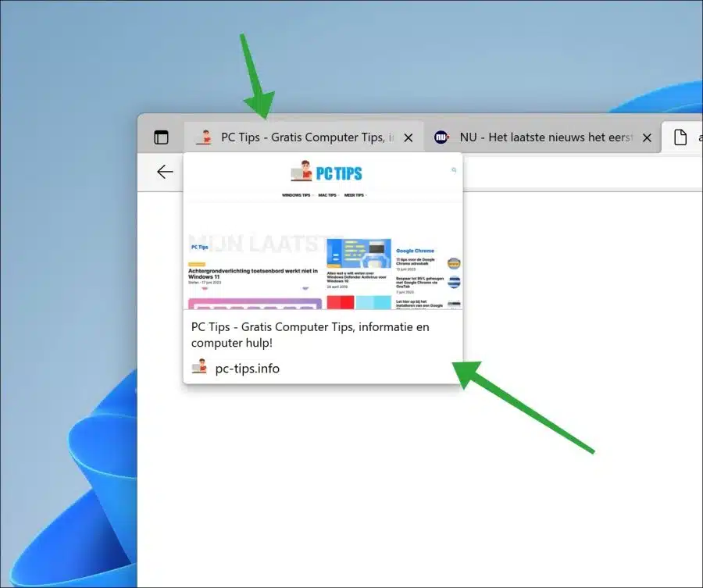This screenshot has width=703, height=588.
Task: Open the third tab with page icon
Action: 683,137
